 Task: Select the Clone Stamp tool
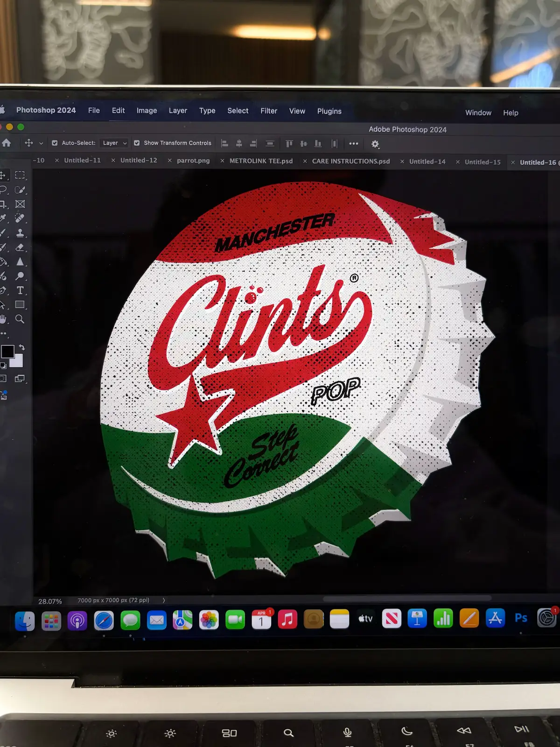[x=20, y=233]
